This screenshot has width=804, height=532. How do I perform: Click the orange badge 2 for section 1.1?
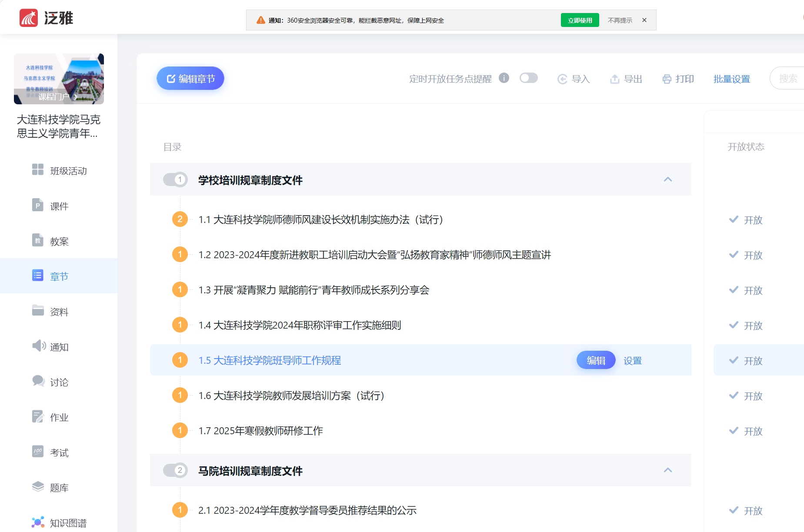point(180,219)
